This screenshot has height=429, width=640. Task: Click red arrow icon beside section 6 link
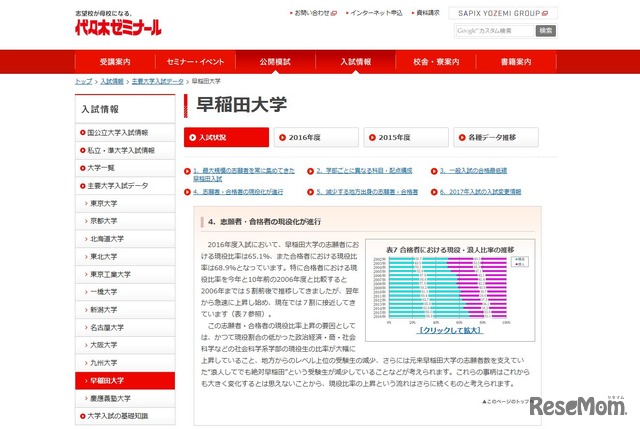click(434, 192)
